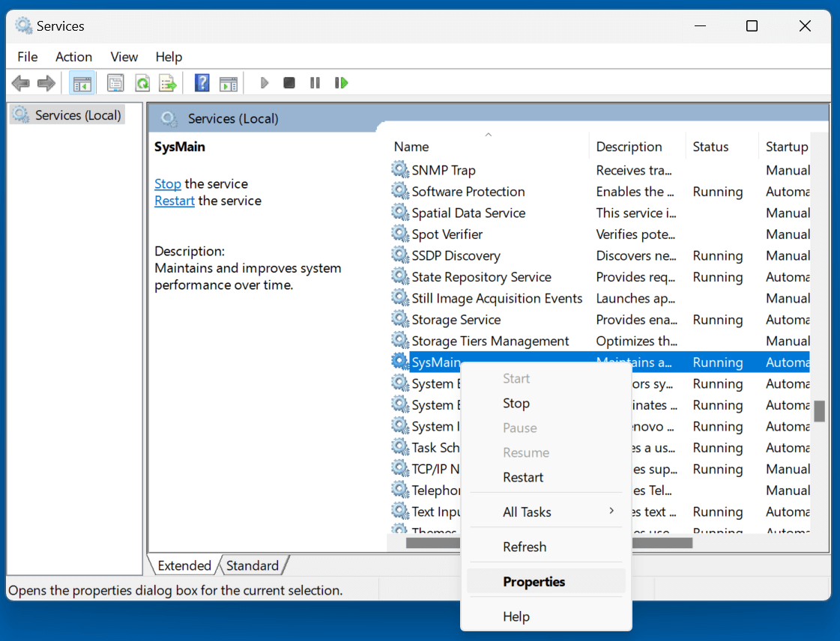This screenshot has width=840, height=641.
Task: Open Help using the question mark icon
Action: pyautogui.click(x=202, y=82)
